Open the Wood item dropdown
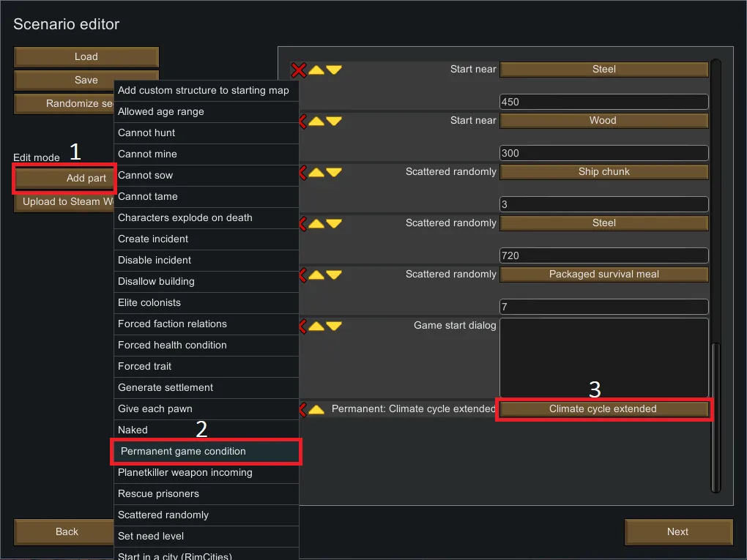The image size is (747, 560). [603, 121]
